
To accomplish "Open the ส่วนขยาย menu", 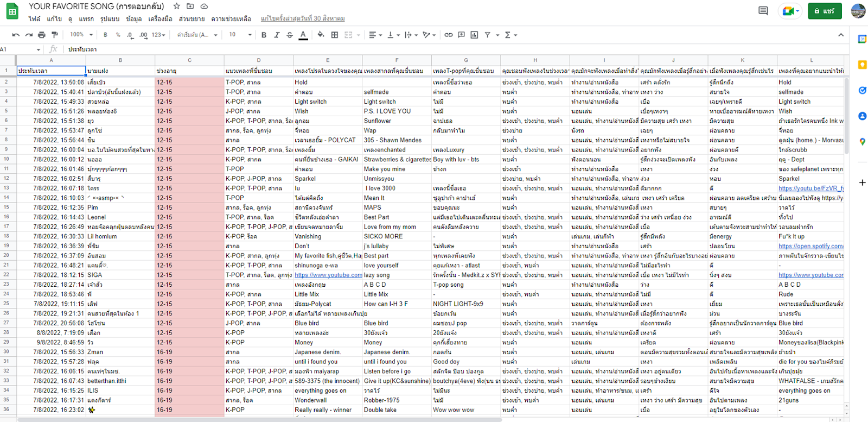I will [x=192, y=19].
